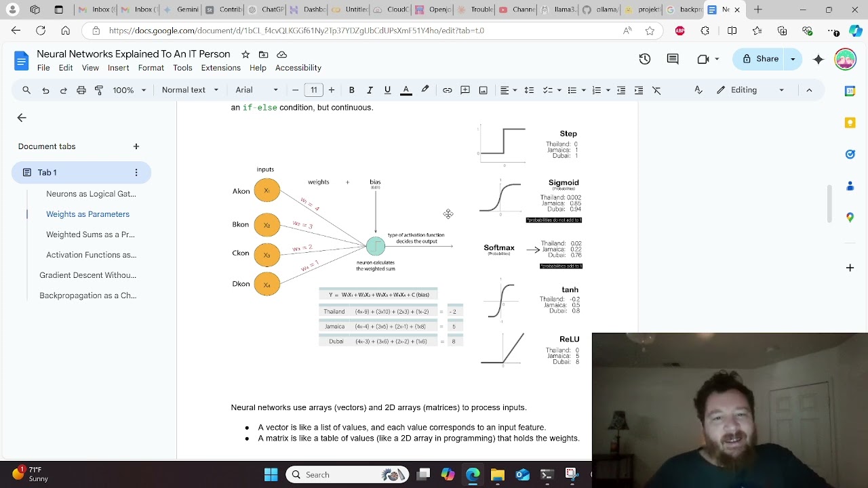This screenshot has height=488, width=868.
Task: Toggle italic formatting
Action: pyautogui.click(x=370, y=90)
